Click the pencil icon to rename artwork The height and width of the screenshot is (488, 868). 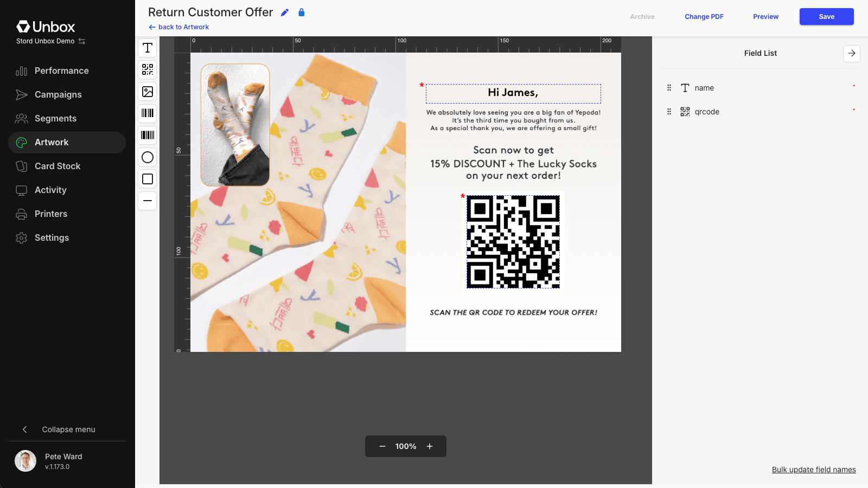[x=285, y=12]
